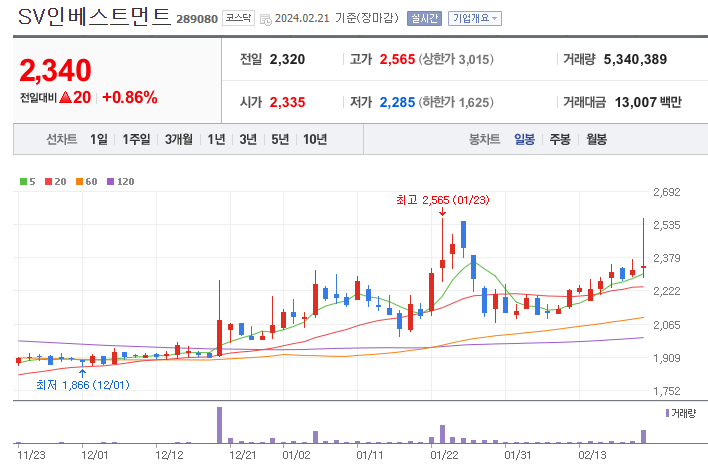Click the +0.86% change rate
Viewport: 708px width, 465px height.
click(x=130, y=98)
